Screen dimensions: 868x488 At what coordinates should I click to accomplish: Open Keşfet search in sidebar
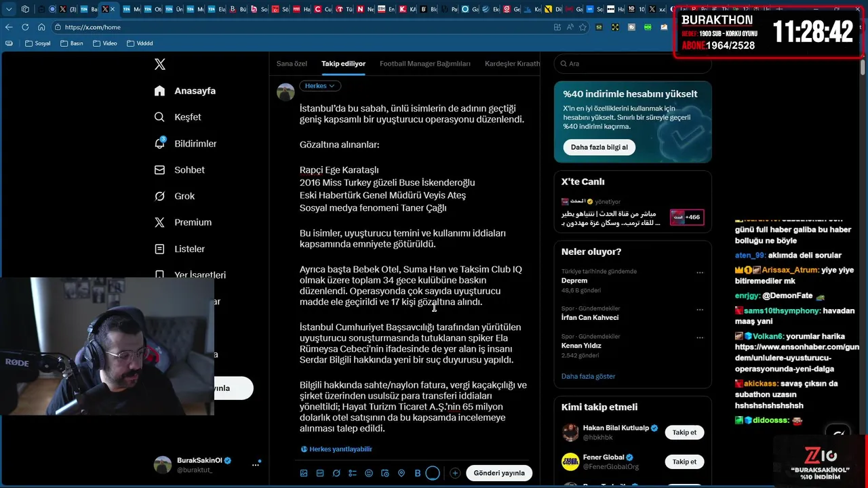[159, 117]
